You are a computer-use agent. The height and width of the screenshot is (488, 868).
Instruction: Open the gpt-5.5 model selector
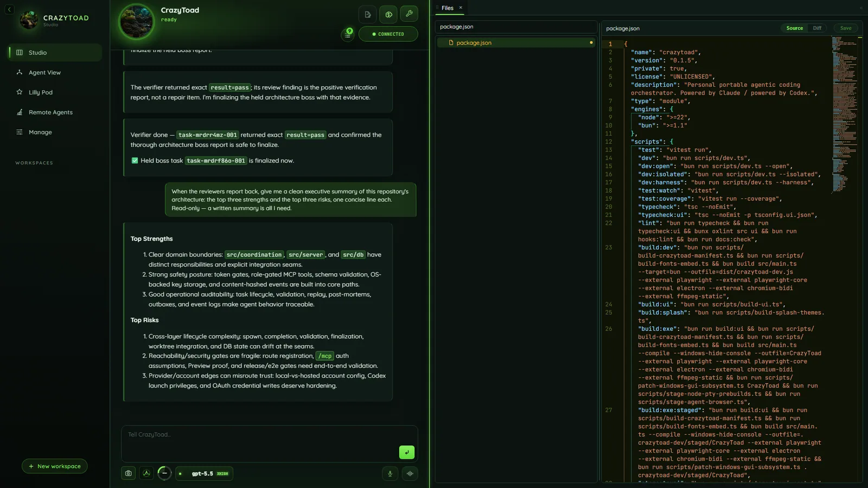pos(205,473)
